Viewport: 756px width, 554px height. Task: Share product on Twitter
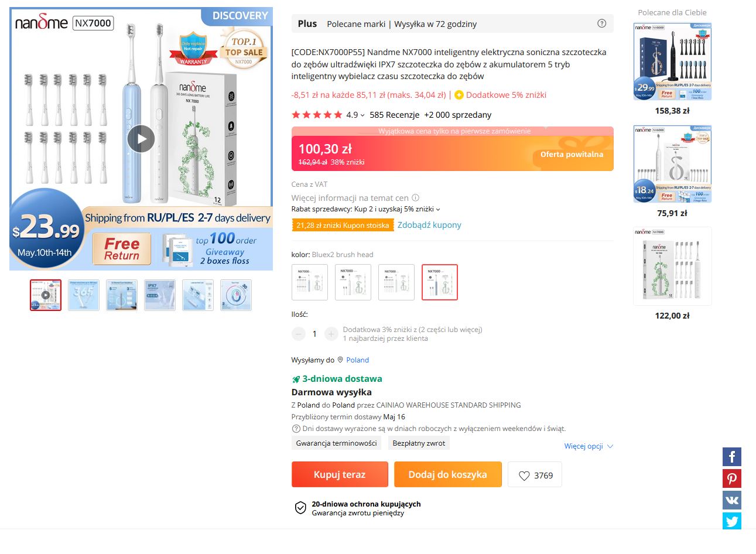coord(731,521)
